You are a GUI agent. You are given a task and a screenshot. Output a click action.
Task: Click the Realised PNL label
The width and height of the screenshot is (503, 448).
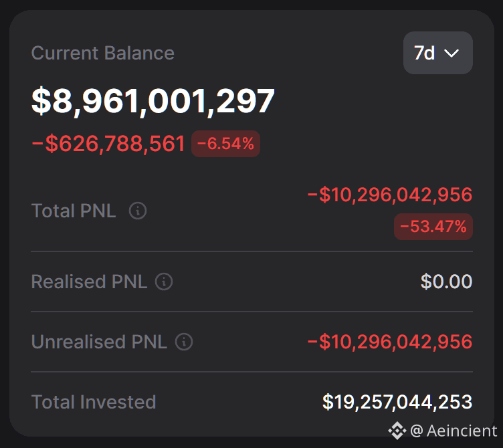tap(89, 282)
